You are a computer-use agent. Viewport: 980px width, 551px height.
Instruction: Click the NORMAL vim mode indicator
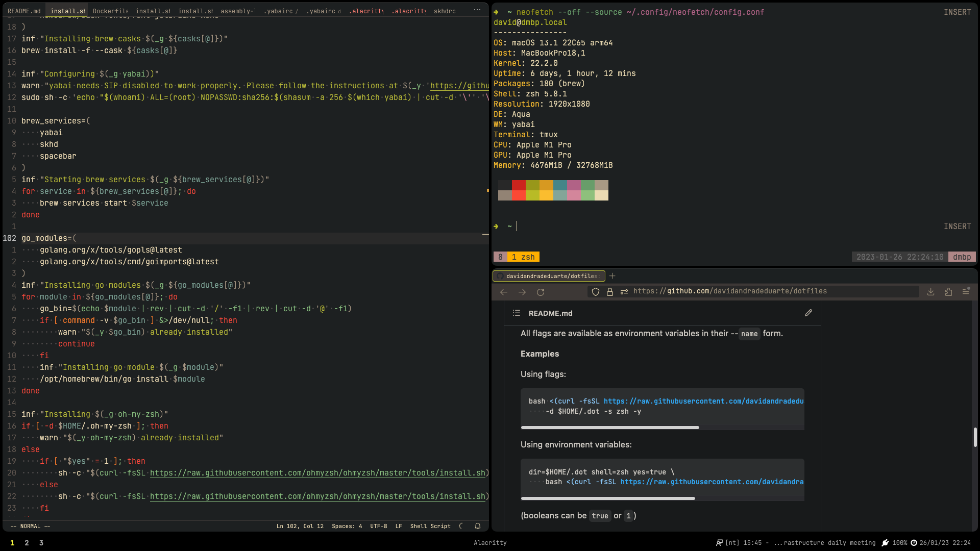click(x=31, y=526)
